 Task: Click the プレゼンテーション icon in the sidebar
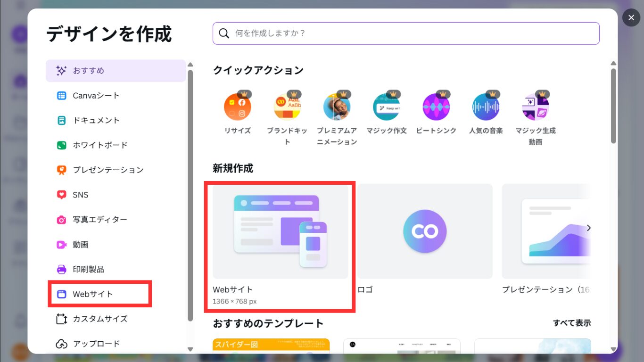coord(61,170)
